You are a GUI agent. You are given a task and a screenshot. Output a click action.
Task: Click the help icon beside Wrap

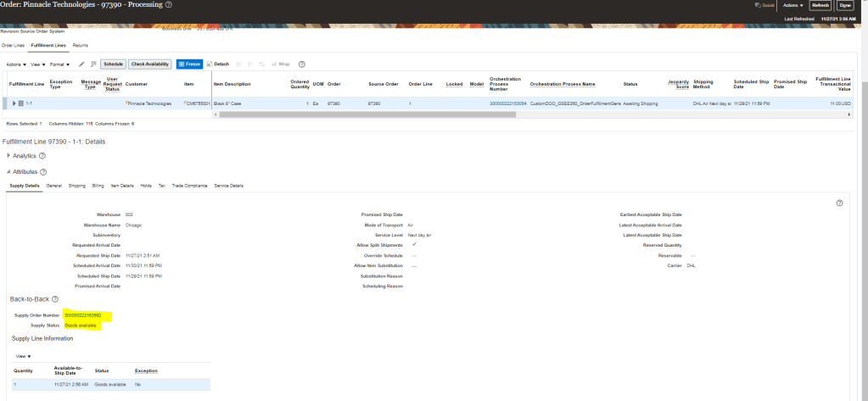tap(302, 64)
